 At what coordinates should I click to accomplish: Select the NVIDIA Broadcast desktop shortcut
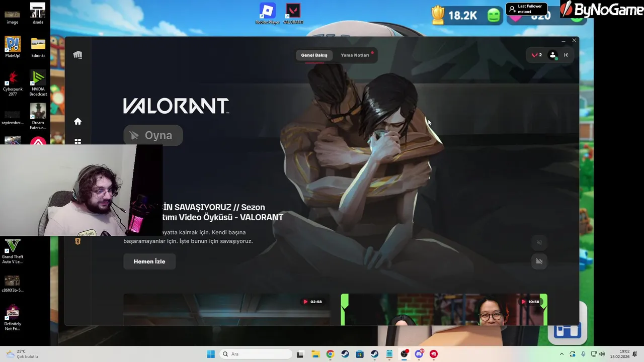(x=38, y=83)
